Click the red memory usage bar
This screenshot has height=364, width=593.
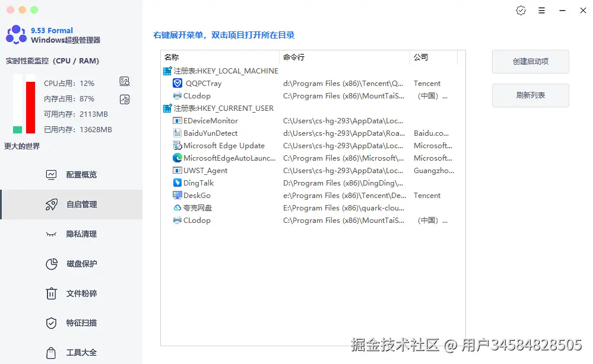[x=31, y=108]
